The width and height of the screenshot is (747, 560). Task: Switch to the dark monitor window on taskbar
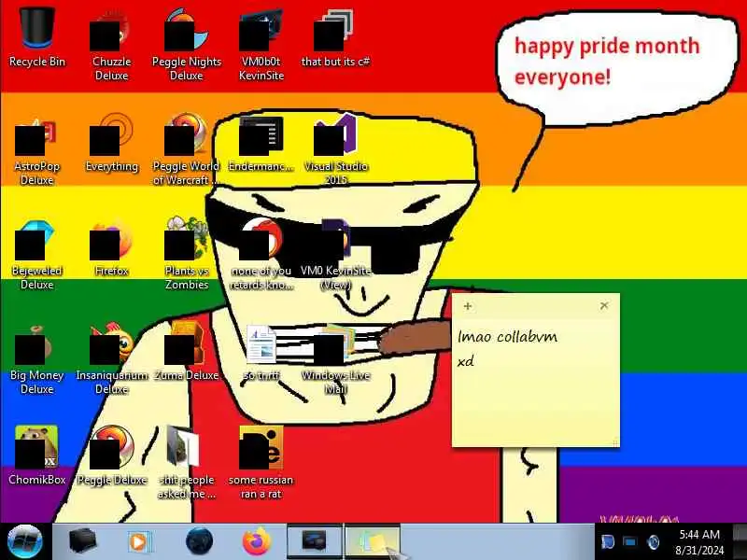point(315,542)
